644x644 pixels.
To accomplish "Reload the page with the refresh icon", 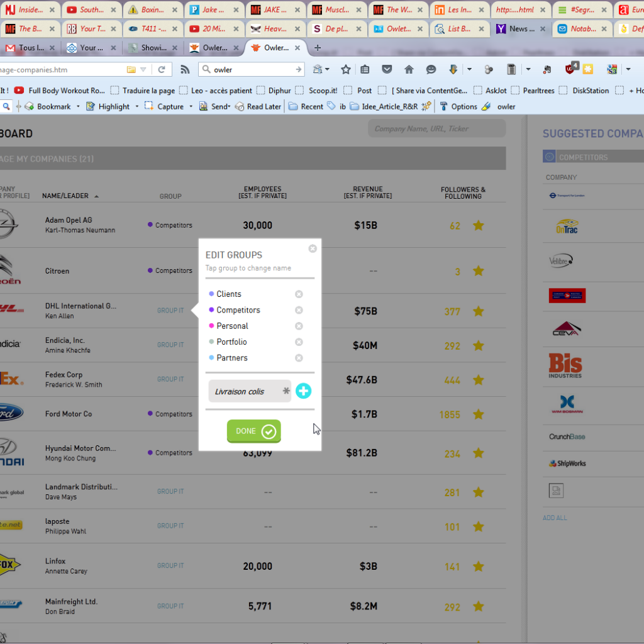I will point(162,69).
